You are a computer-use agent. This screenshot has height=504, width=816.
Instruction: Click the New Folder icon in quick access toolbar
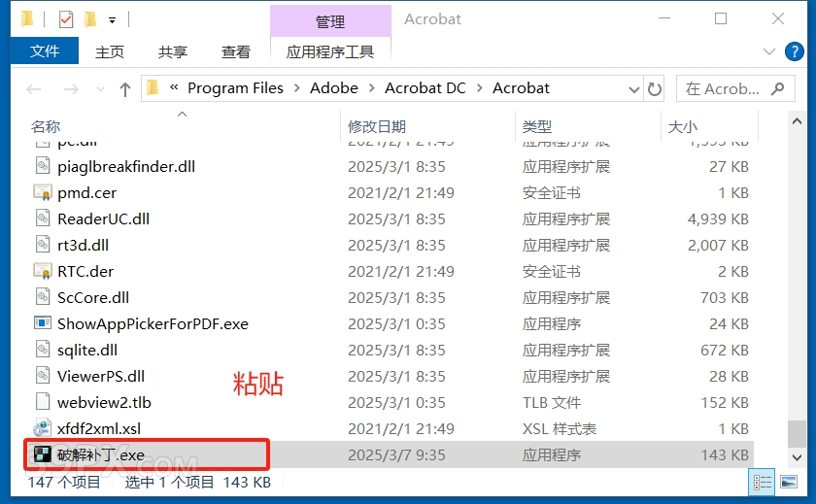pyautogui.click(x=90, y=19)
